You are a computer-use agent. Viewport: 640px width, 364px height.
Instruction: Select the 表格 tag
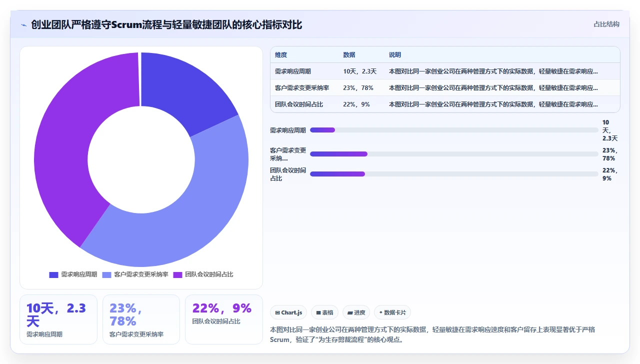pyautogui.click(x=324, y=312)
